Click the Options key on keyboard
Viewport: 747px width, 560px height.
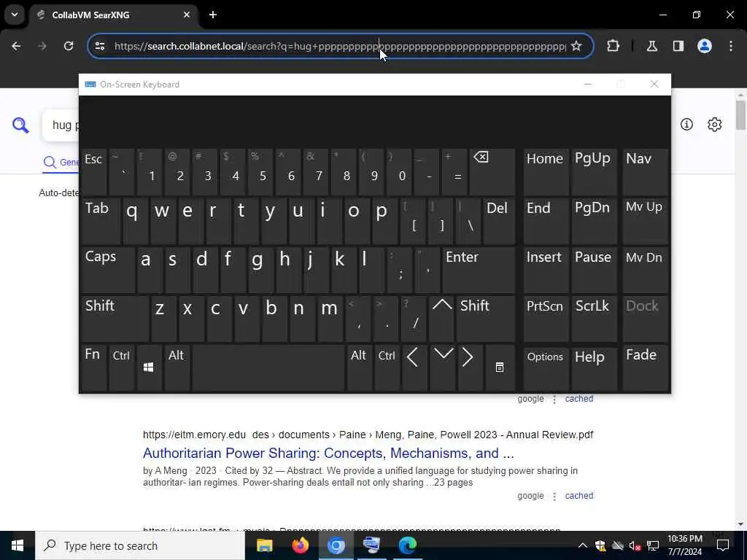[546, 368]
